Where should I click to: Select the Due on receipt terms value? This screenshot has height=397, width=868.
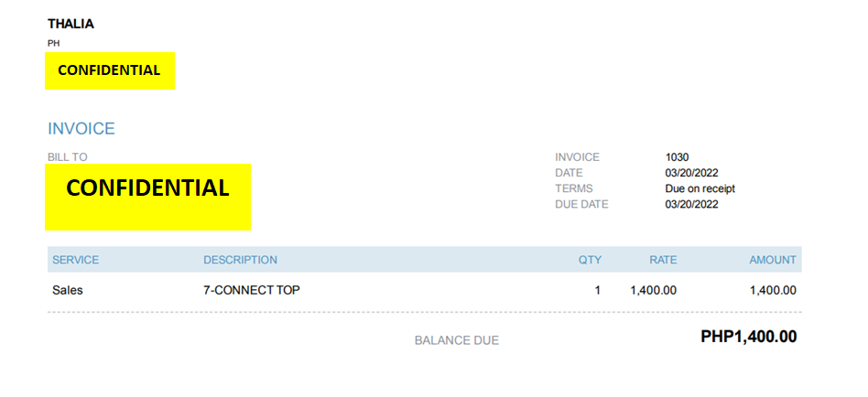(700, 188)
